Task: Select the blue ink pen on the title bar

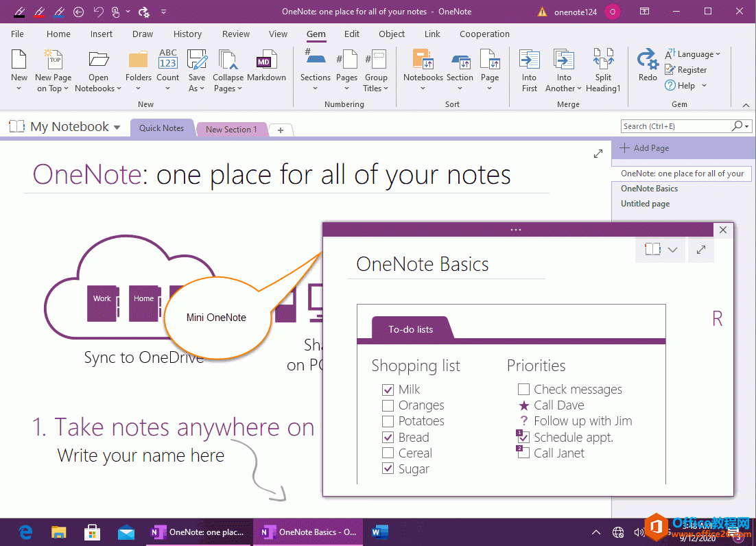Action: point(58,12)
